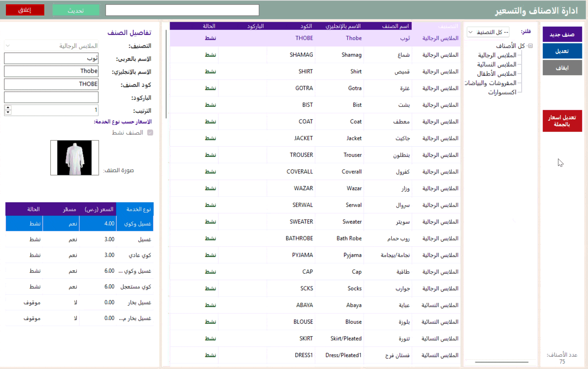
Task: Select the Serwal item row
Action: (x=315, y=205)
